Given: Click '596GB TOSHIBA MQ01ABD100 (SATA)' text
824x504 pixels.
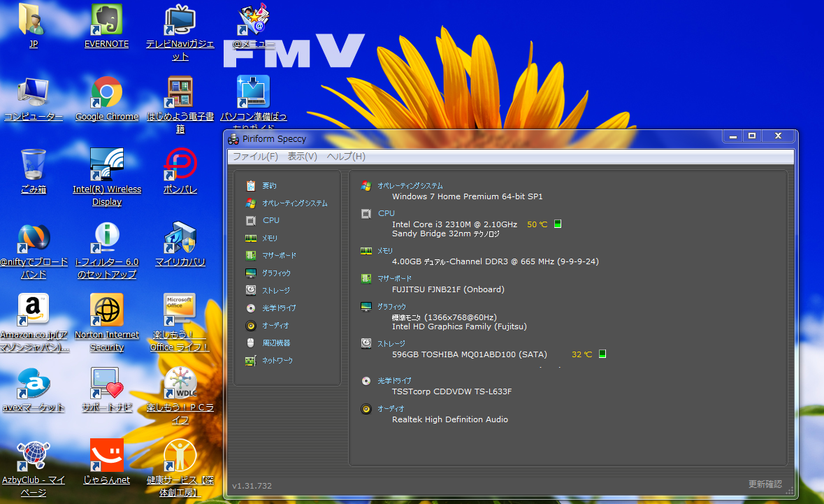Looking at the screenshot, I should (469, 354).
